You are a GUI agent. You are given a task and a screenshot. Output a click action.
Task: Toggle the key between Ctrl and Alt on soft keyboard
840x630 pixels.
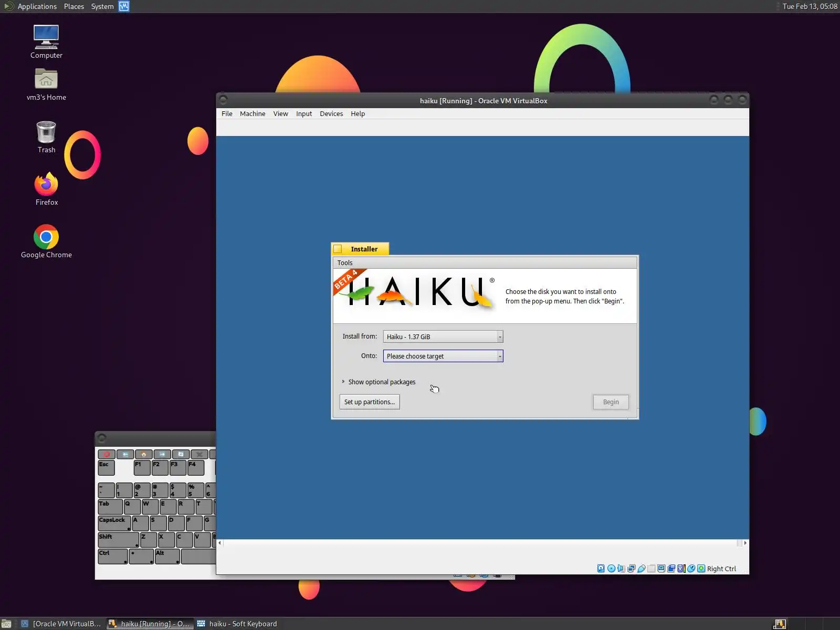(141, 556)
